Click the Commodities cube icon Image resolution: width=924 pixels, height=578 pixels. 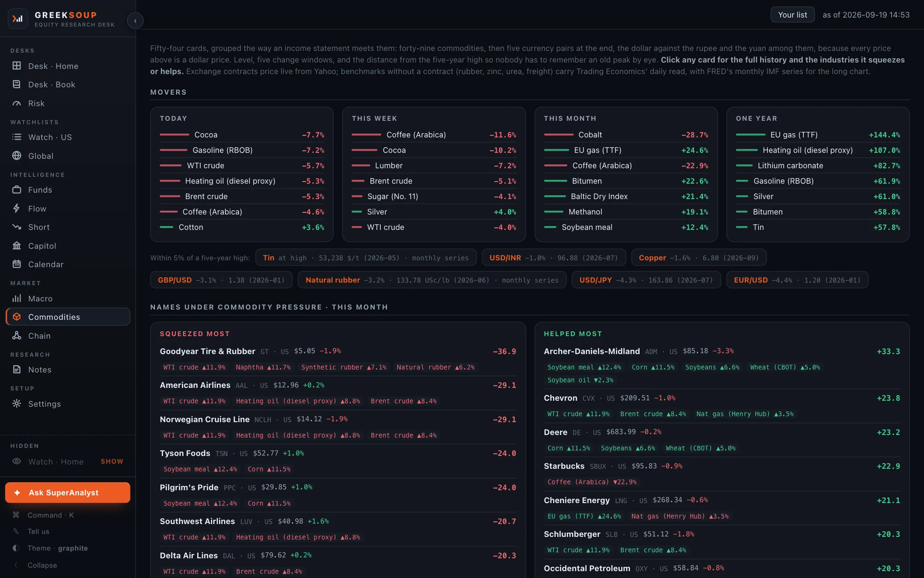tap(17, 317)
